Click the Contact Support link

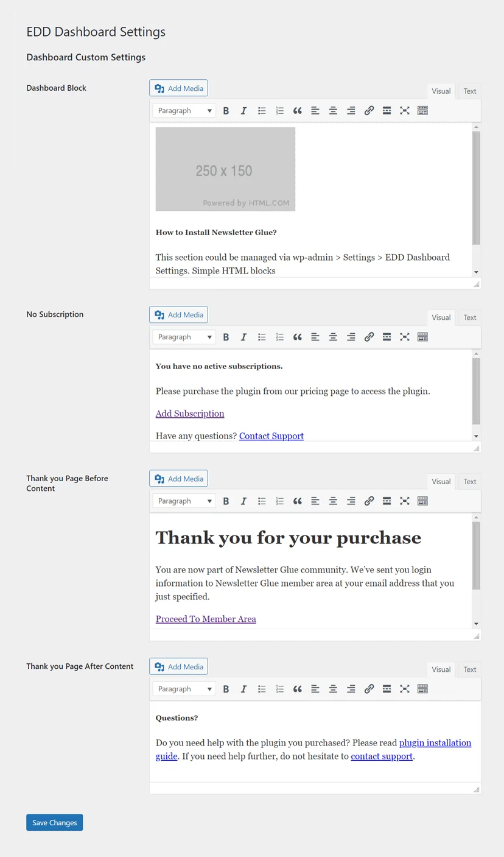point(271,436)
